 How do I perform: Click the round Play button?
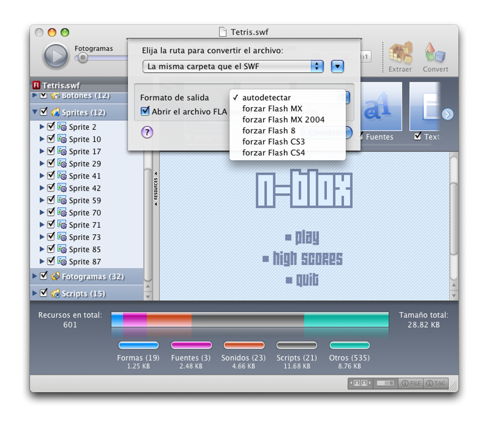point(56,56)
